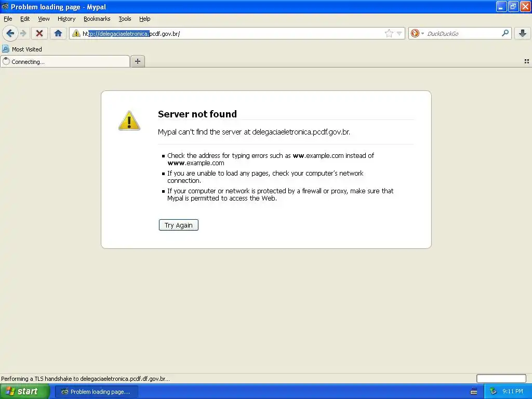The width and height of the screenshot is (532, 399).
Task: Click the warning site identity icon in address bar
Action: [x=76, y=33]
